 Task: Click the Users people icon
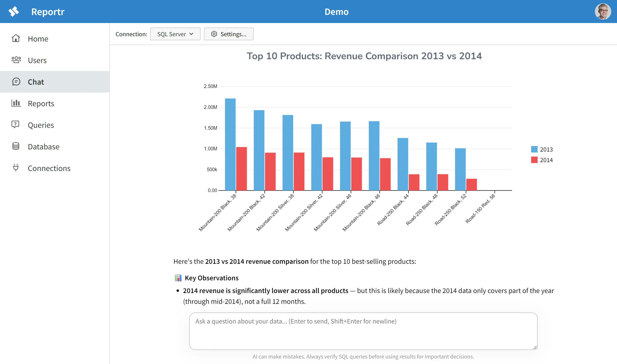16,60
